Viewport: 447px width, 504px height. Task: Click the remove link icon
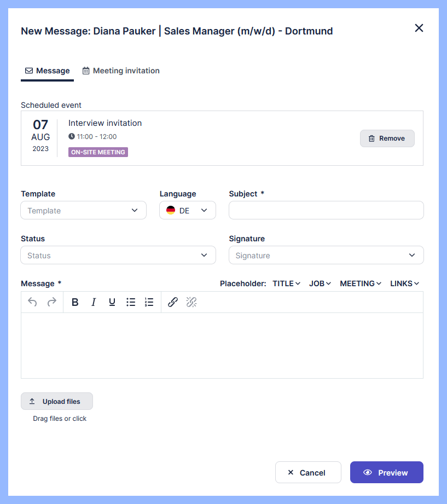191,302
